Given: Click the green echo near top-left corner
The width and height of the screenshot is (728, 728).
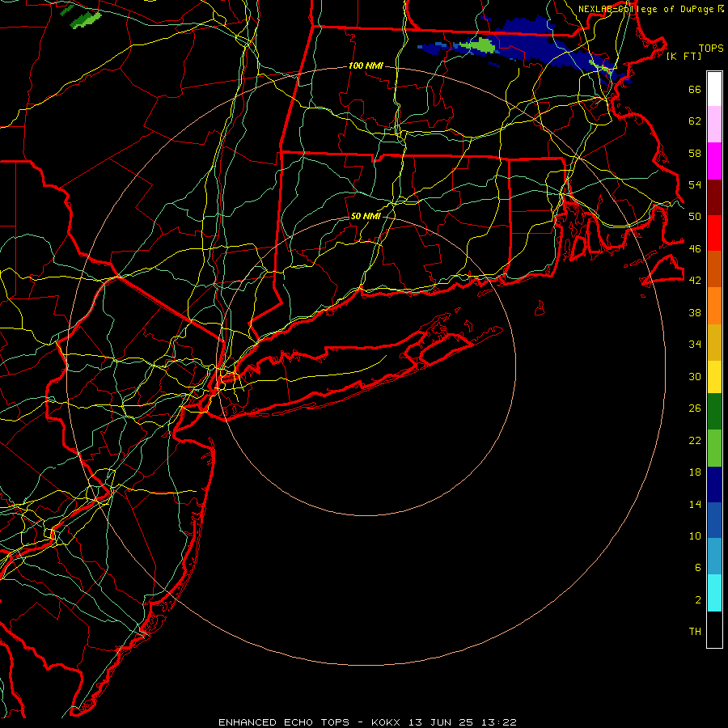Looking at the screenshot, I should (86, 19).
